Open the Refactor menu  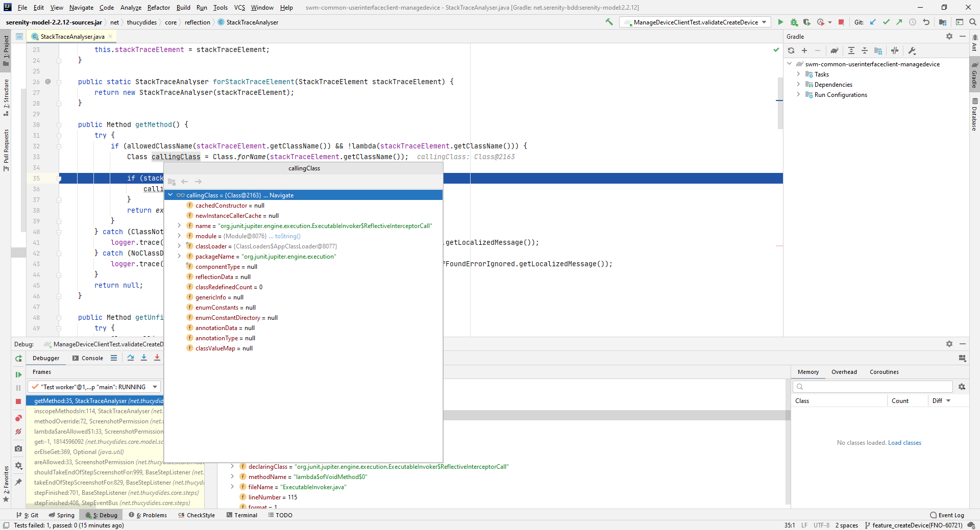click(159, 7)
